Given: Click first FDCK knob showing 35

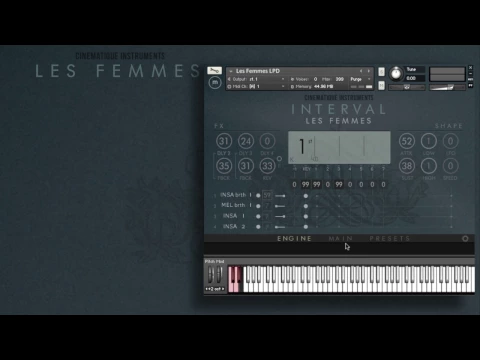Looking at the screenshot, I should [x=224, y=166].
